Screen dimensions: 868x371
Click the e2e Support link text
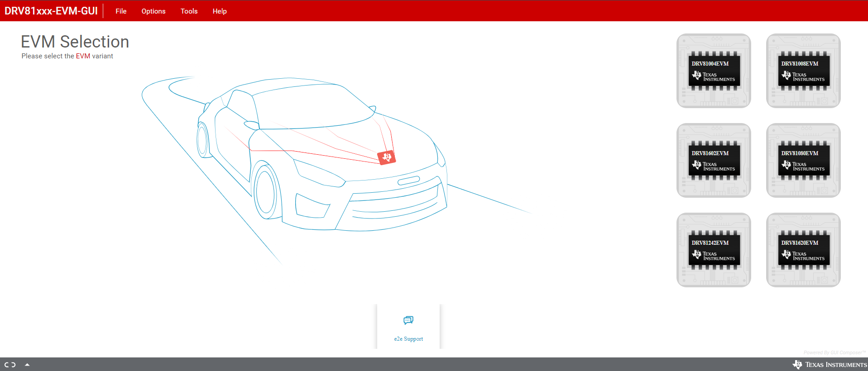coord(408,339)
